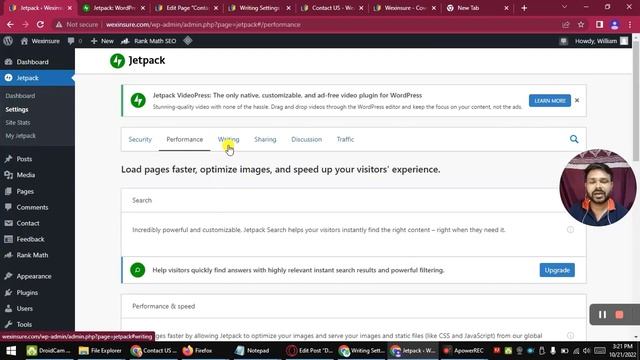The image size is (640, 360).
Task: Switch to the New Tab browser tab
Action: tap(478, 8)
